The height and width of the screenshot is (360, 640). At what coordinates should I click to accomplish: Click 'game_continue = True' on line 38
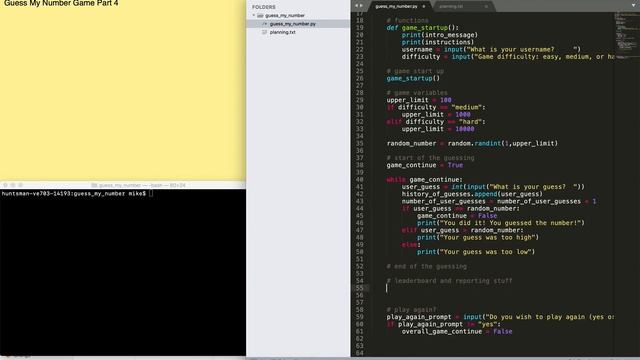(x=425, y=165)
